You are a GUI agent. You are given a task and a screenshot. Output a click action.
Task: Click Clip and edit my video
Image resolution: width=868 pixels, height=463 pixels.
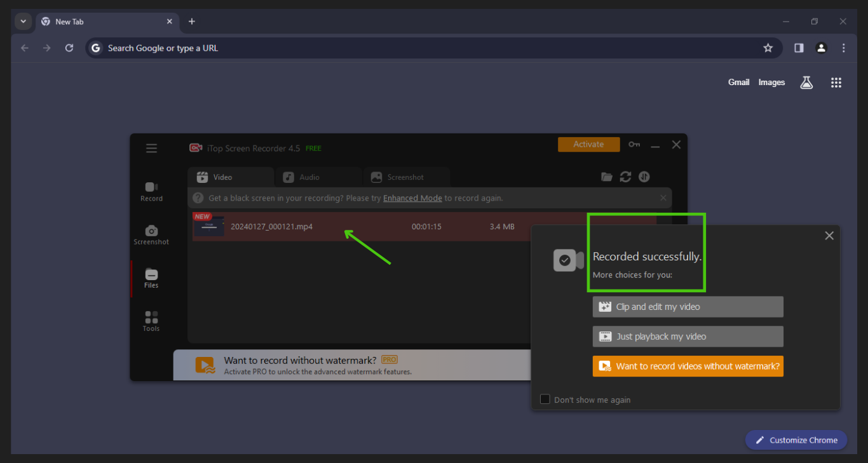click(x=688, y=307)
